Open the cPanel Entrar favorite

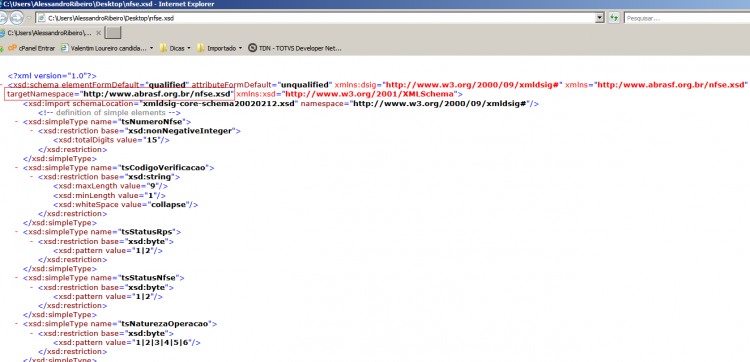tap(32, 48)
